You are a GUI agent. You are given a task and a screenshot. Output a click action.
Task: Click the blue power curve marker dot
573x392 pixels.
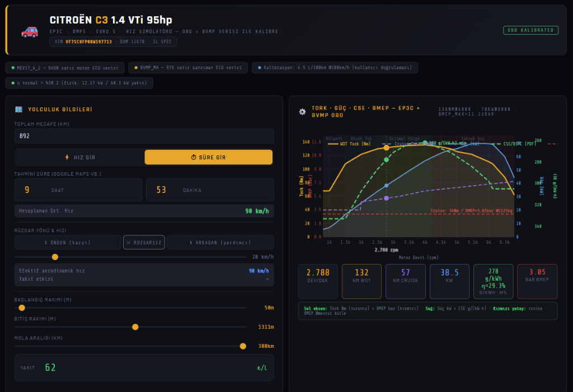pyautogui.click(x=386, y=186)
